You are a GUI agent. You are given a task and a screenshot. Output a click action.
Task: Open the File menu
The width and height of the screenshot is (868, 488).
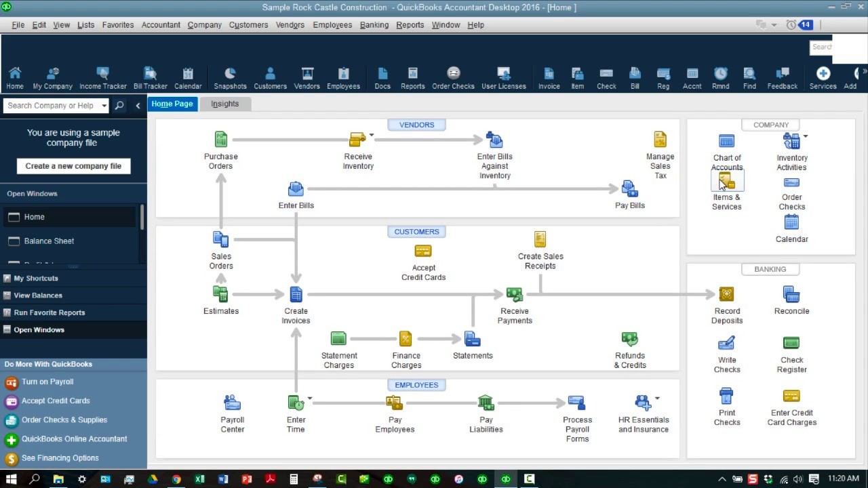point(18,25)
